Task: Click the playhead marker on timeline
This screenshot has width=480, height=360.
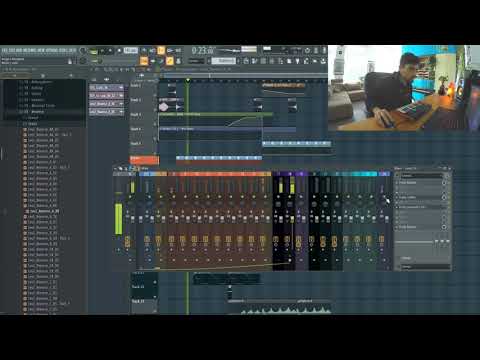Action: click(x=188, y=80)
